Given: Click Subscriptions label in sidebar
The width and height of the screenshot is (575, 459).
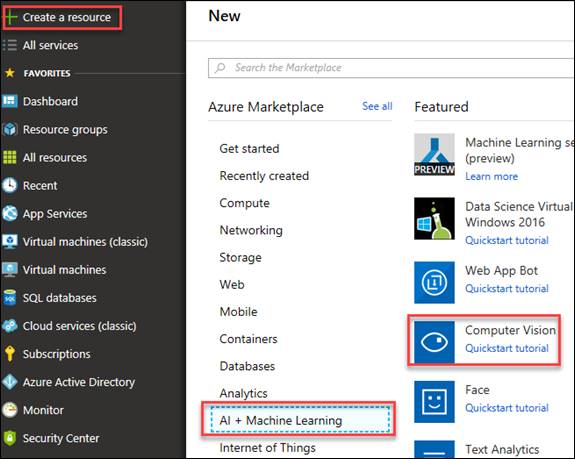Looking at the screenshot, I should point(56,354).
